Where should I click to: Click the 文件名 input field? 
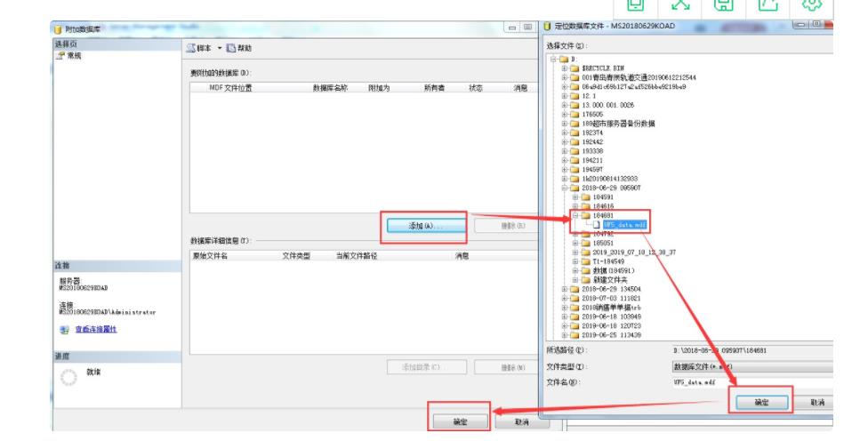pyautogui.click(x=751, y=381)
